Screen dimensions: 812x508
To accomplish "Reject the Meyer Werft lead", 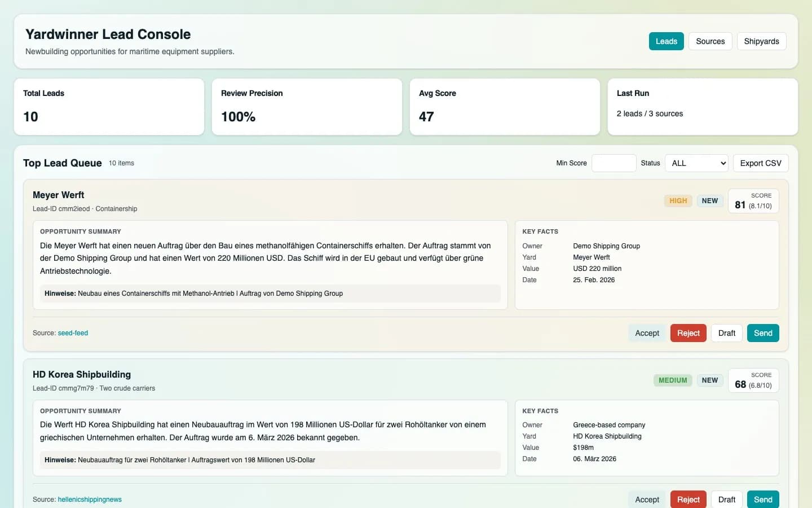I will [x=688, y=332].
